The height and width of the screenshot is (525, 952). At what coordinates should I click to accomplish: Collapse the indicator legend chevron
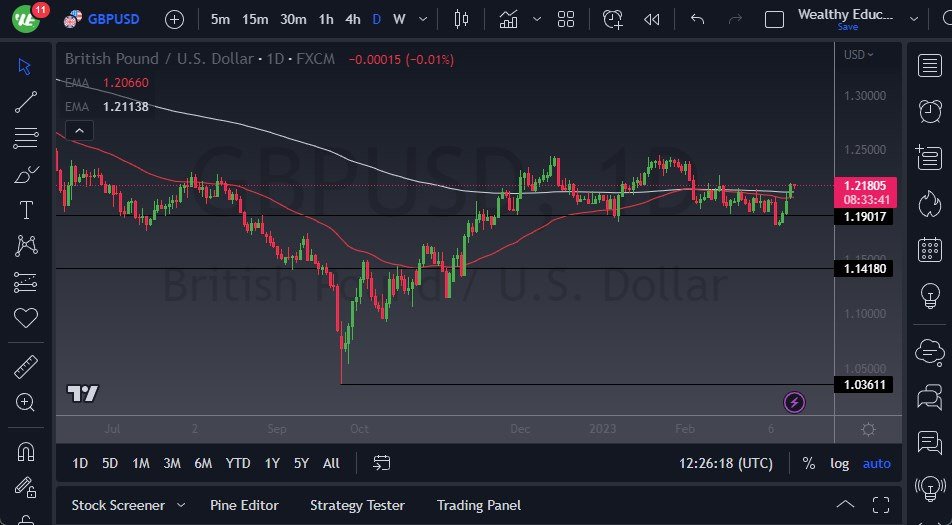click(x=79, y=130)
